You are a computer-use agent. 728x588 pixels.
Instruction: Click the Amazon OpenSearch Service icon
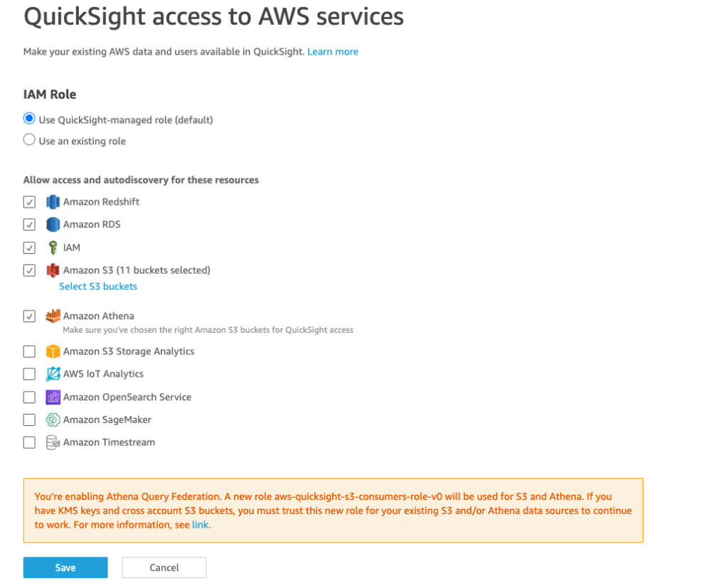(52, 397)
